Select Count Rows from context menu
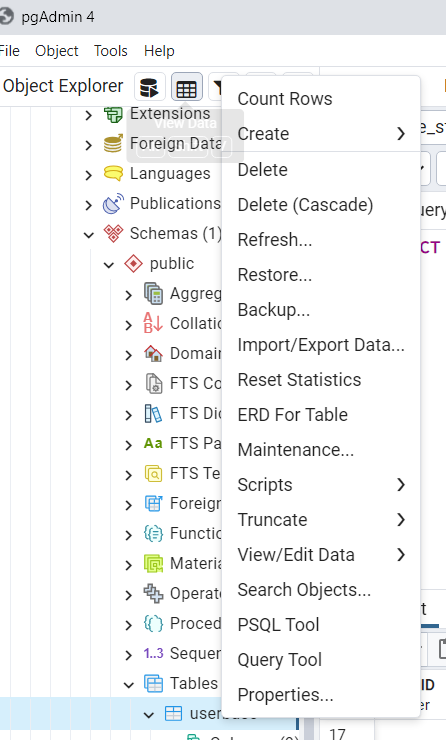Screen dimensions: 446x740 pyautogui.click(x=321, y=99)
